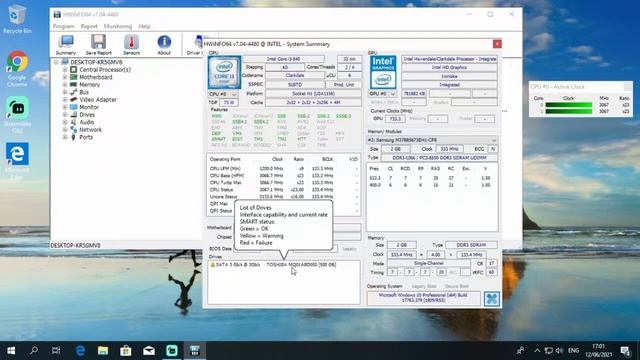
Task: Click the About info icon
Action: click(164, 44)
